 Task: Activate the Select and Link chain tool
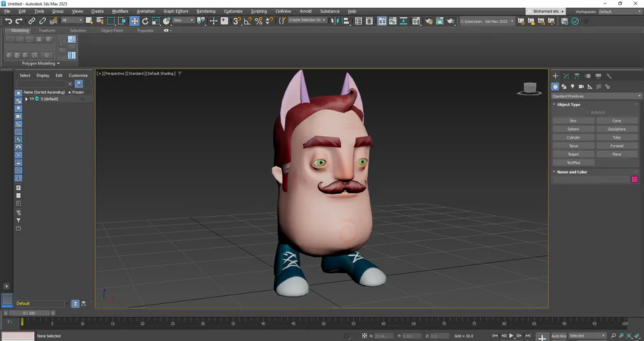[x=31, y=21]
